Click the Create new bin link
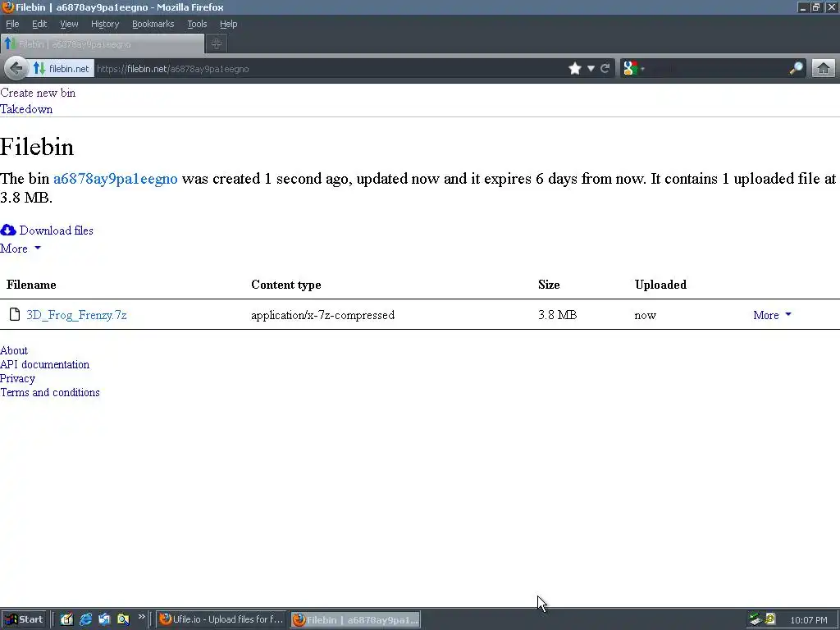 tap(38, 93)
